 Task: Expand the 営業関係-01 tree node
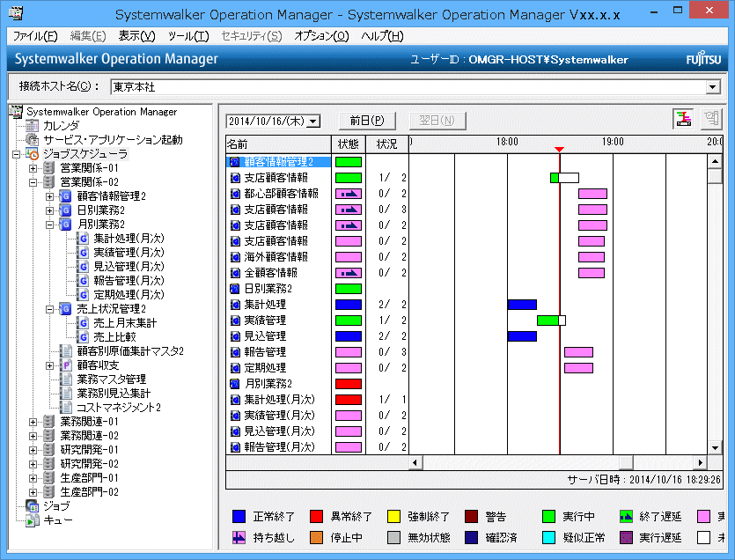click(33, 168)
